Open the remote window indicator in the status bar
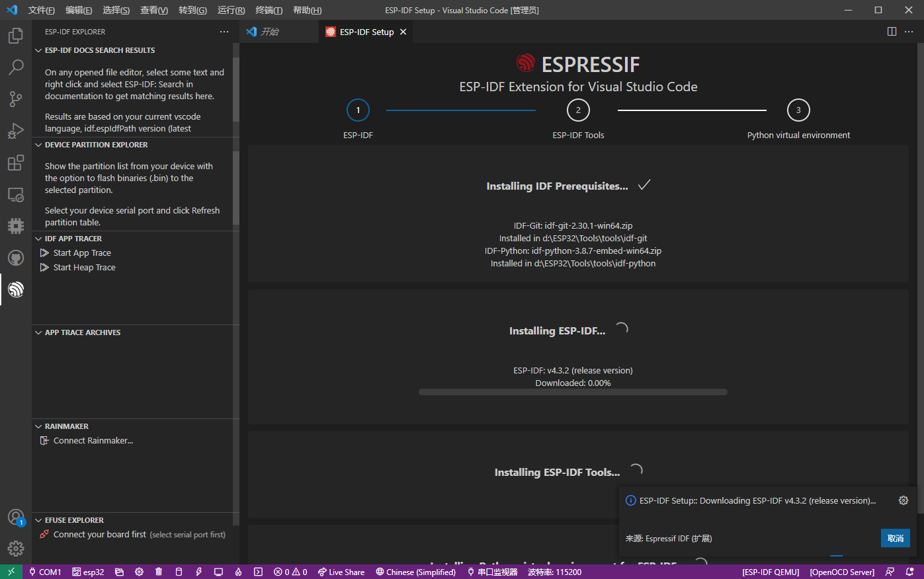 point(11,572)
